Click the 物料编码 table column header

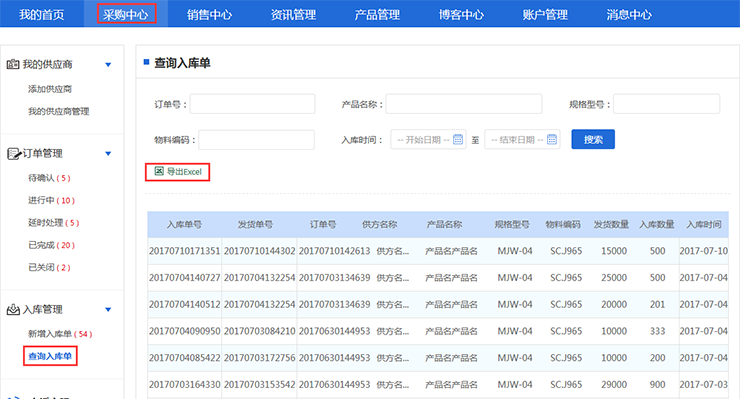563,225
